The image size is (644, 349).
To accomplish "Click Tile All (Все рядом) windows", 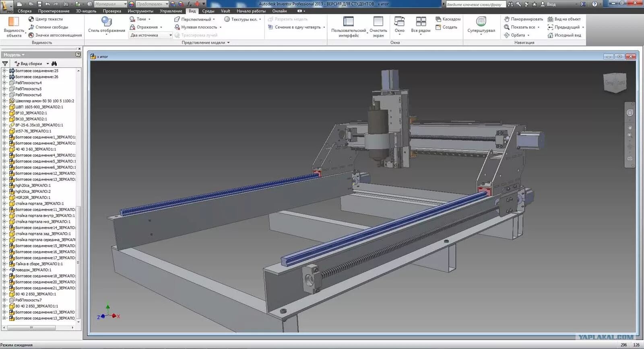I will (421, 25).
